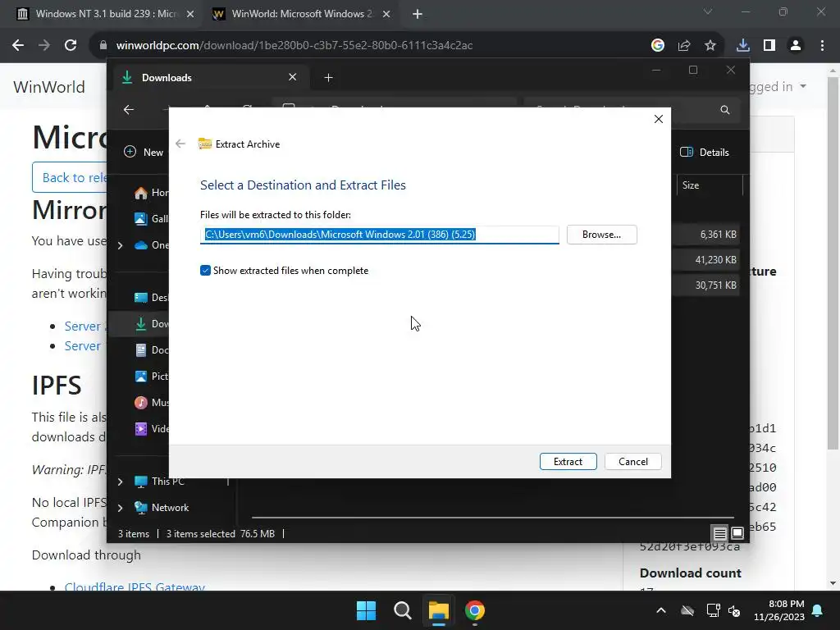Close the Windows NT 3.1 build 239 tab

(x=190, y=15)
